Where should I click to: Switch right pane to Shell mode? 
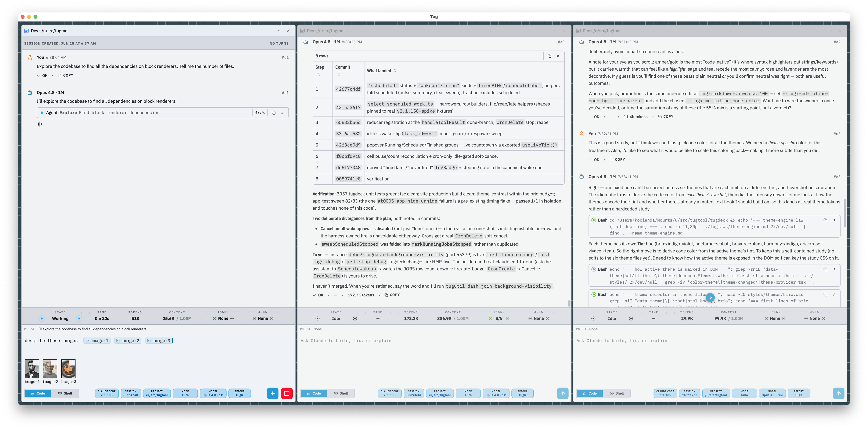click(617, 393)
